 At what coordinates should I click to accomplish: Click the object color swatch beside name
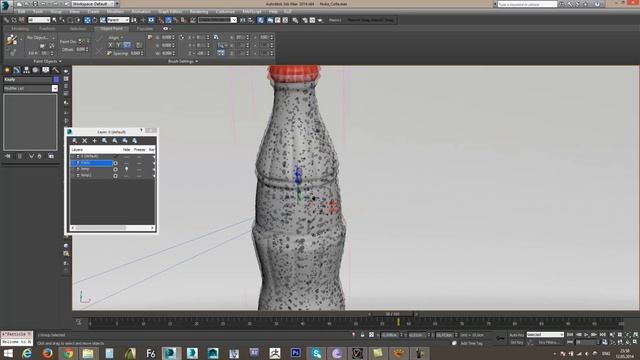pyautogui.click(x=56, y=80)
